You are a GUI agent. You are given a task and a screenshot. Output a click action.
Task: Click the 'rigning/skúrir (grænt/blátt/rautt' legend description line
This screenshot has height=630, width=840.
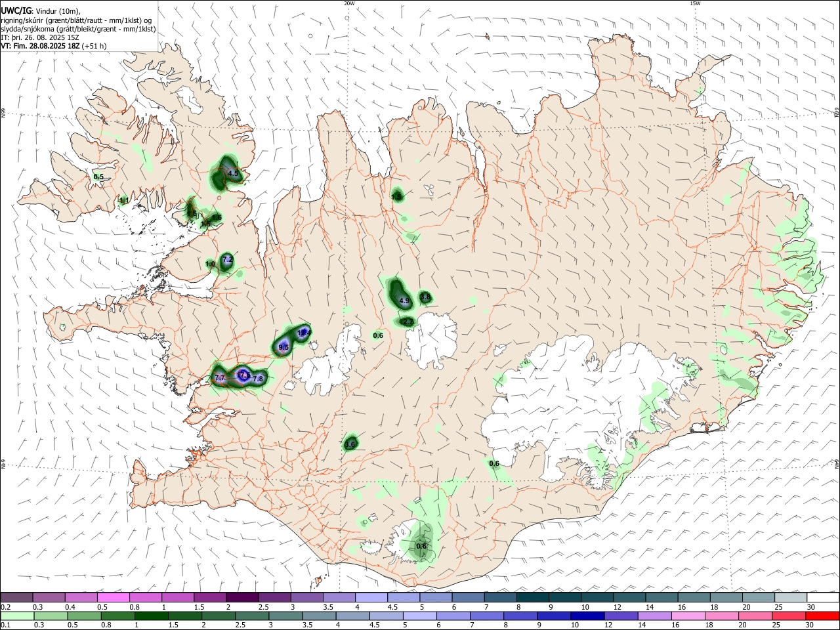[x=76, y=20]
